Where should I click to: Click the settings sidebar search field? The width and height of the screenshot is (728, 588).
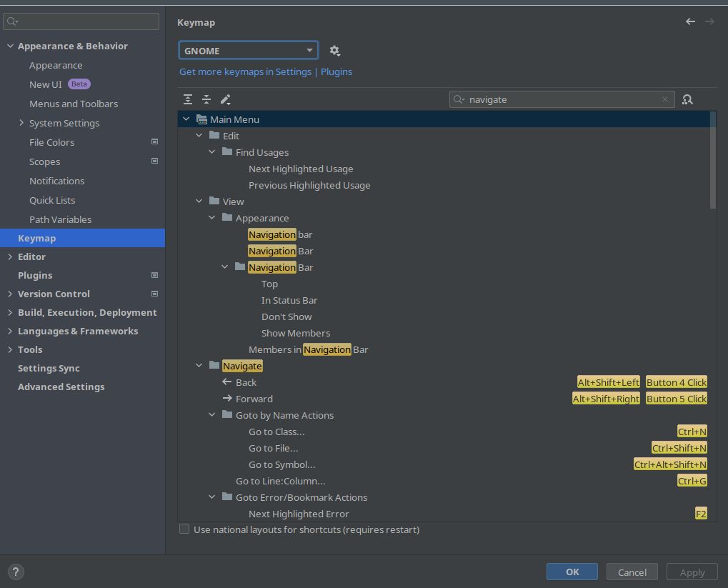pos(81,21)
